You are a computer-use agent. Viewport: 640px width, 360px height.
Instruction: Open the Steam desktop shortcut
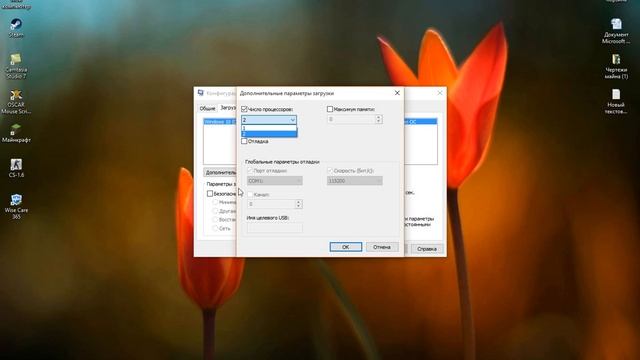click(16, 28)
